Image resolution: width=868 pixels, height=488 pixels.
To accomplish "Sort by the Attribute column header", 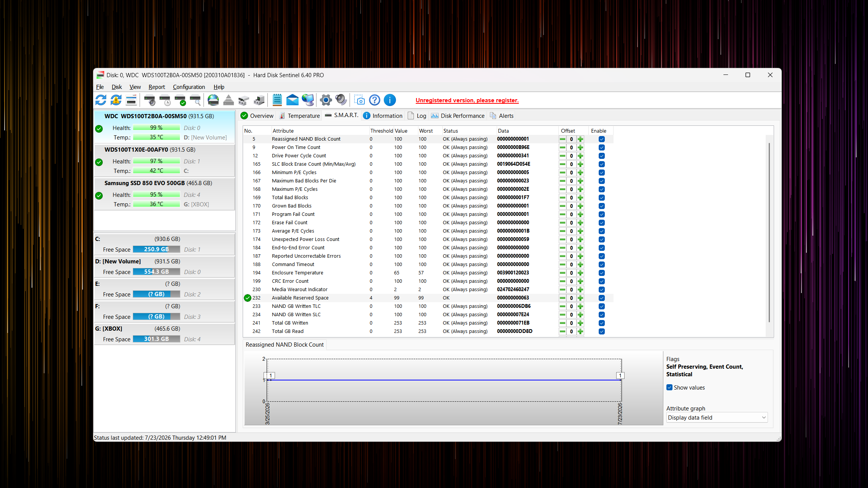I will tap(320, 131).
